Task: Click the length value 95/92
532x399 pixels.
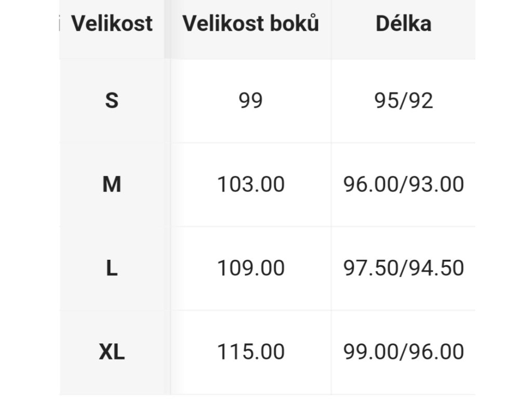Action: point(403,101)
